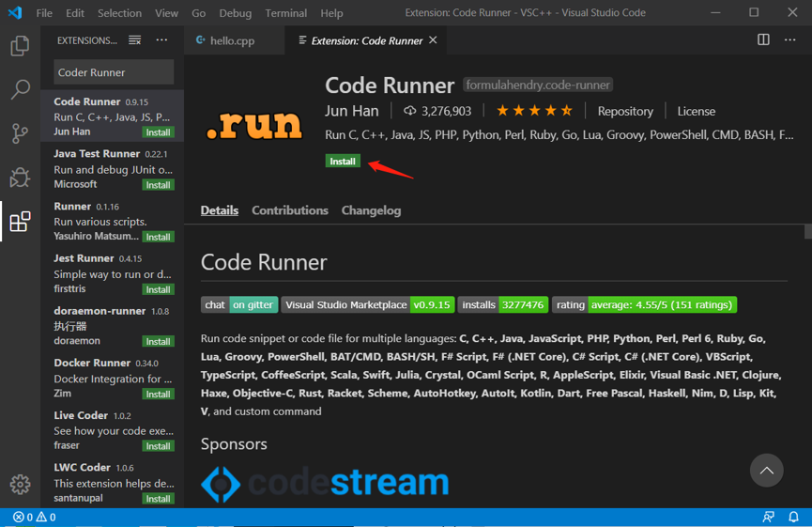Open the License link
Viewport: 812px width, 527px height.
tap(696, 112)
